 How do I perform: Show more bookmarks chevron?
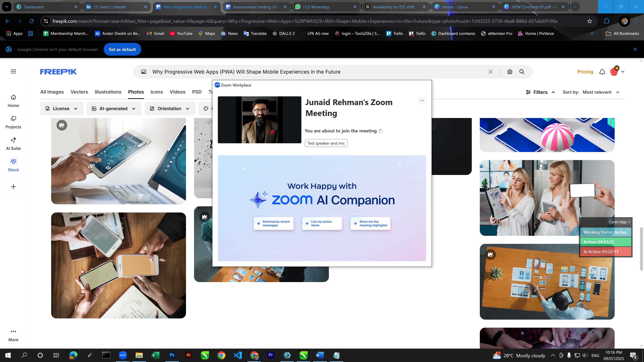click(592, 34)
